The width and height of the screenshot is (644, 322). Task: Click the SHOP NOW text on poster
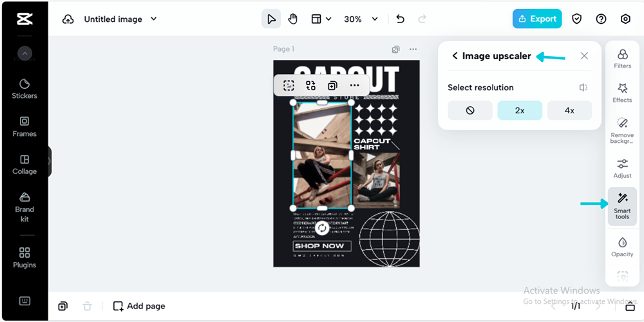point(319,246)
